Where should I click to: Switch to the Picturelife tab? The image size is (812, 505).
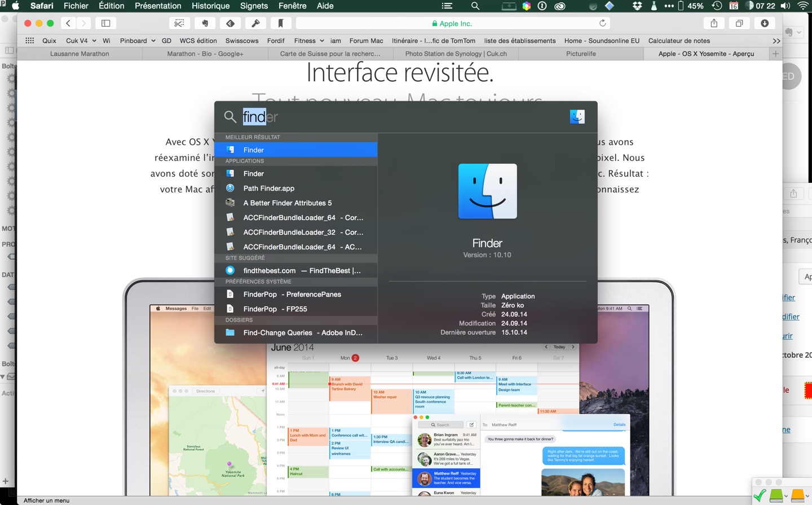[x=581, y=54]
